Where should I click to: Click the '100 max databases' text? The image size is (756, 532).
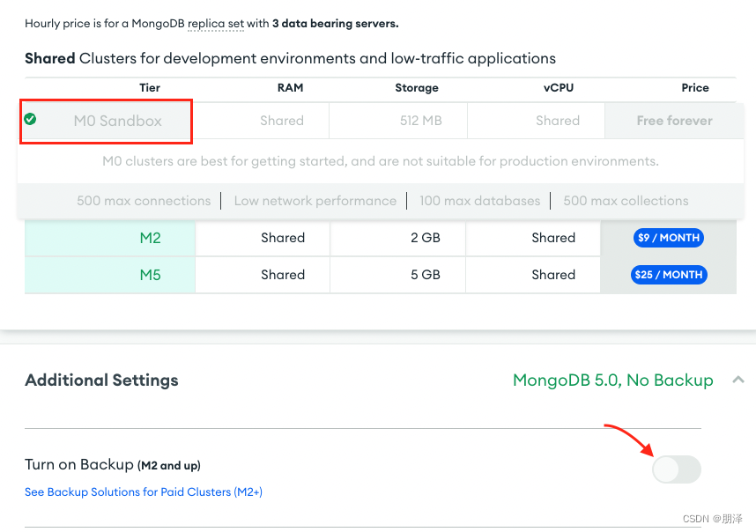(x=479, y=201)
